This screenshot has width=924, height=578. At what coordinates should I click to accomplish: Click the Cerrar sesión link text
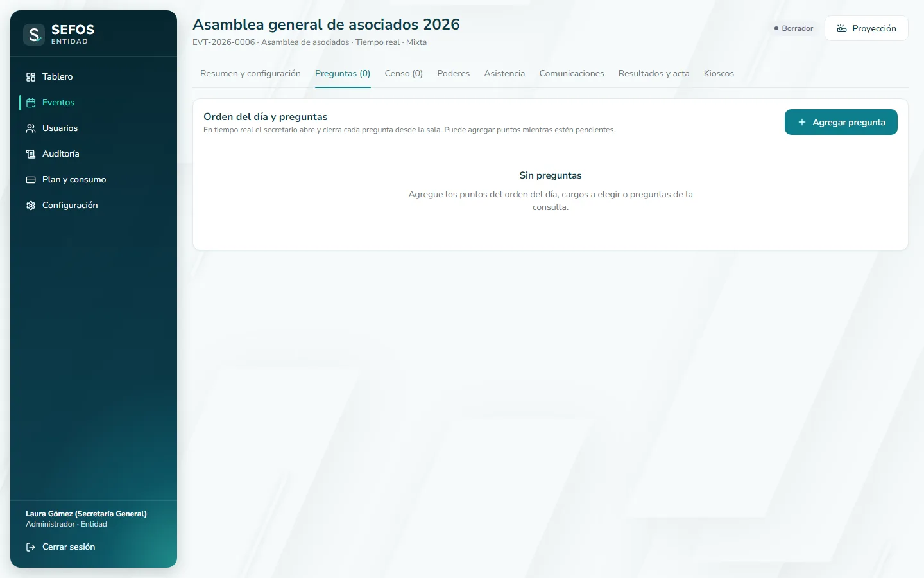coord(69,547)
